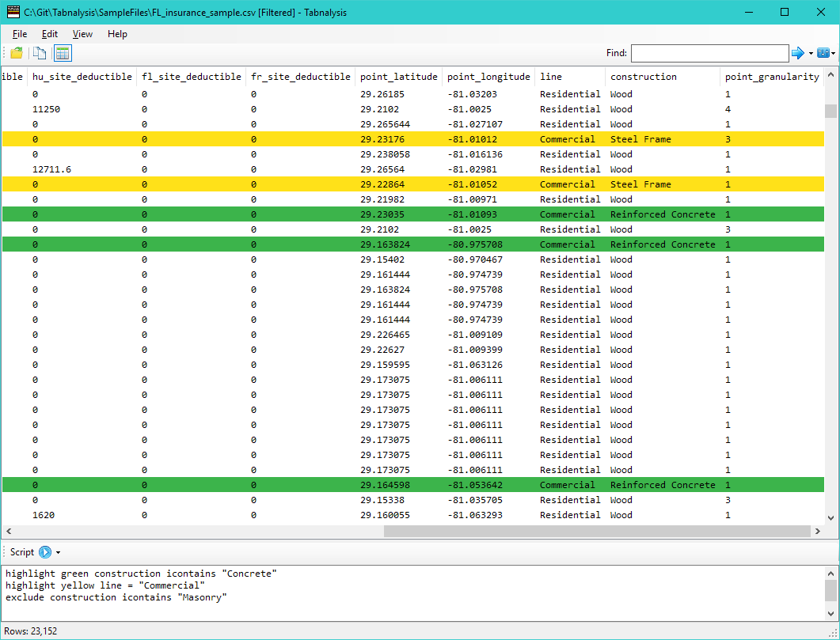840x640 pixels.
Task: Click the point_latitude column header
Action: 398,77
